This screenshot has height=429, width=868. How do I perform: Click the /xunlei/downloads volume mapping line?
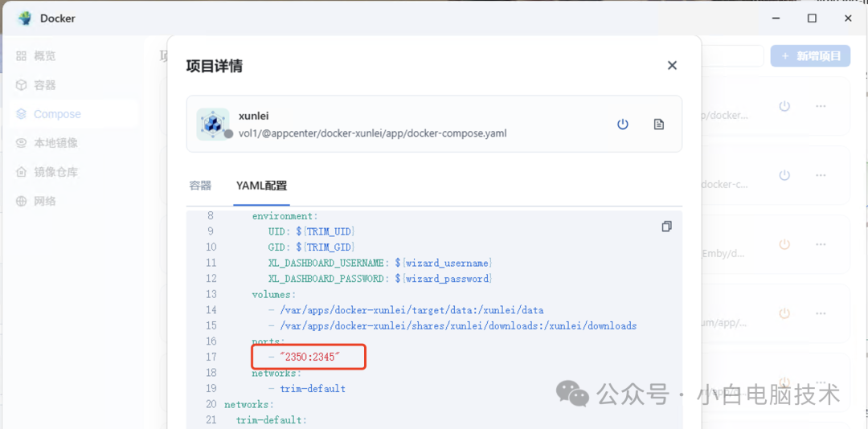coord(452,326)
